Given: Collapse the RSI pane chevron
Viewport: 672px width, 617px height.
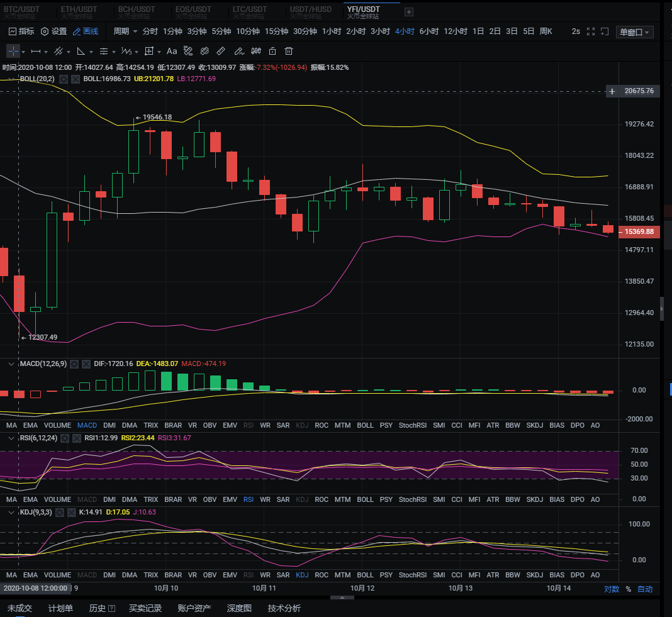Looking at the screenshot, I should coord(11,438).
